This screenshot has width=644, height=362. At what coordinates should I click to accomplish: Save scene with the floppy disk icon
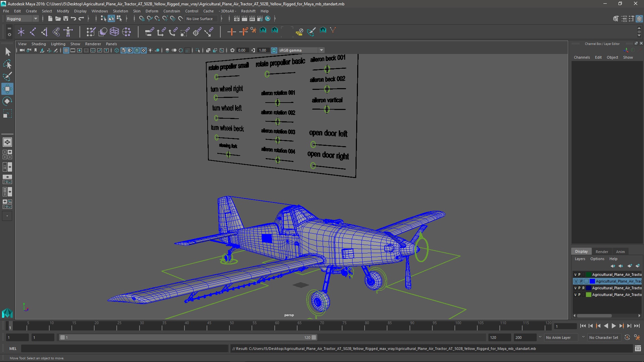click(66, 19)
